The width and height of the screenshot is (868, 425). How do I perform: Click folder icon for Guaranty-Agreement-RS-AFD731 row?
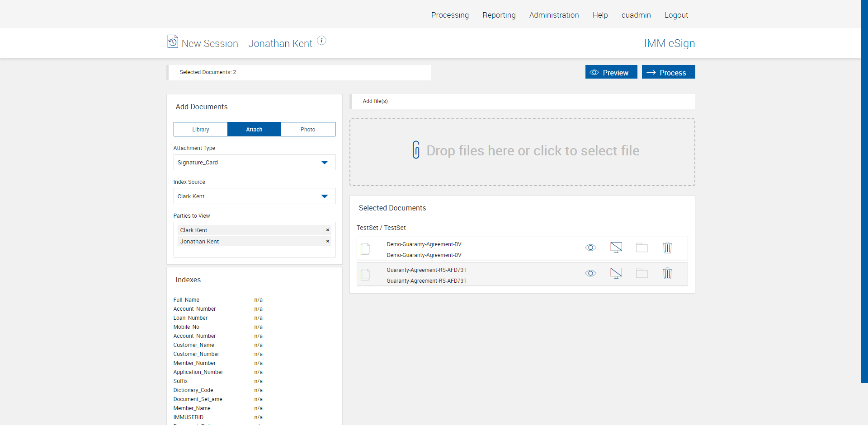pyautogui.click(x=642, y=273)
